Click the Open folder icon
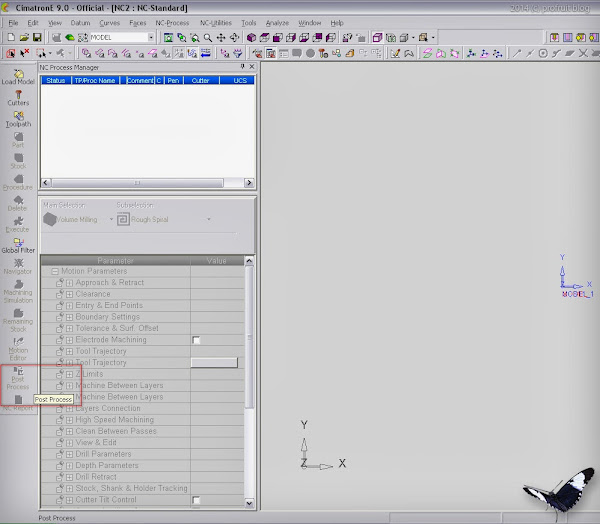 24,38
